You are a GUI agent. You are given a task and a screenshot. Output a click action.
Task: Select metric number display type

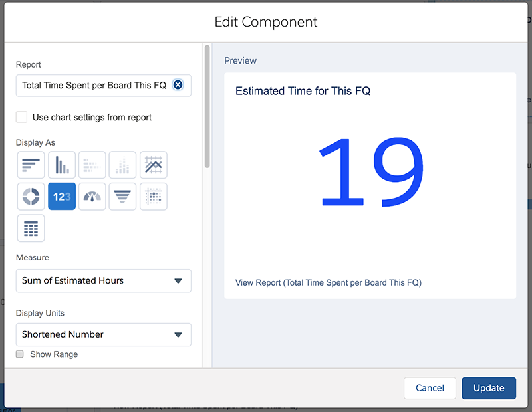pyautogui.click(x=62, y=197)
